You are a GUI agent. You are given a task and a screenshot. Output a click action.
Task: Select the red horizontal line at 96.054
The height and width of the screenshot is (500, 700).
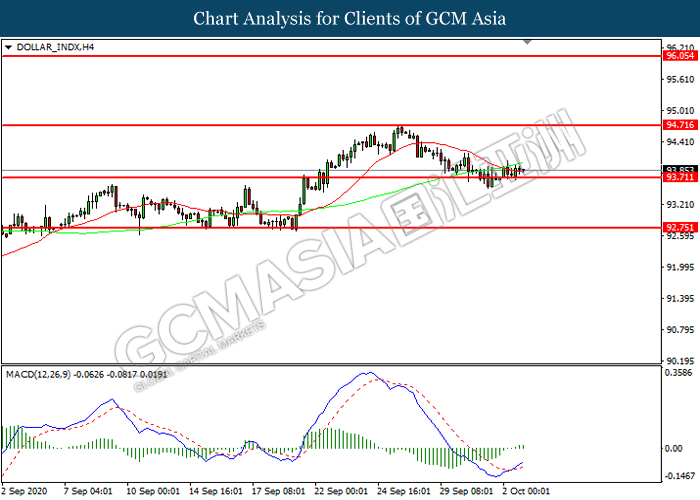pos(331,56)
